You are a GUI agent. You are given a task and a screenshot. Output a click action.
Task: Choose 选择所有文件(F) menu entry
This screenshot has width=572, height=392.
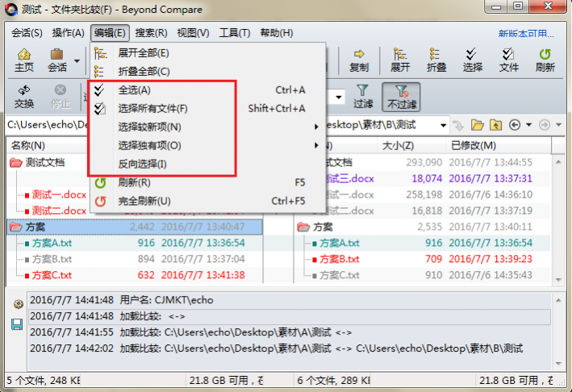[208, 109]
